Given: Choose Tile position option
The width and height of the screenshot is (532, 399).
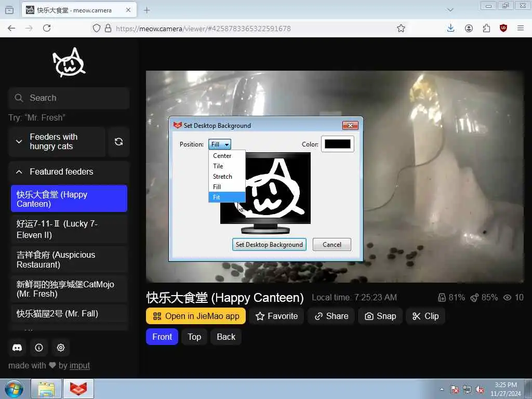Looking at the screenshot, I should 227,166.
